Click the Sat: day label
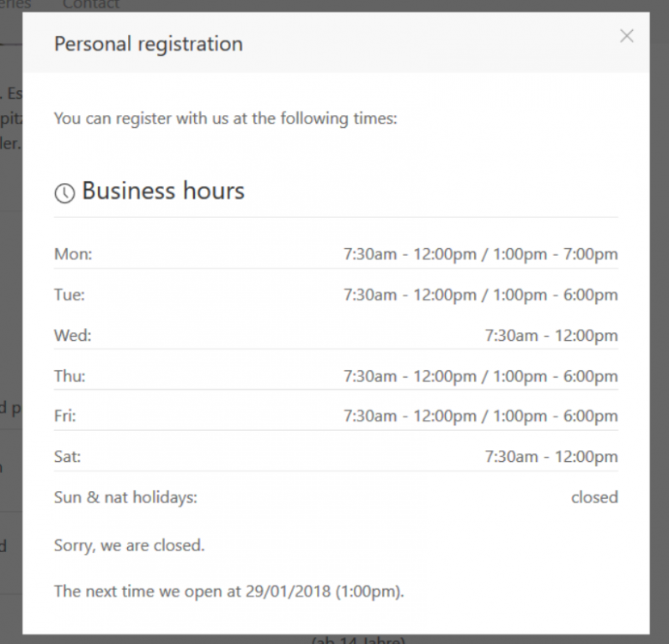This screenshot has width=669, height=644. point(67,457)
